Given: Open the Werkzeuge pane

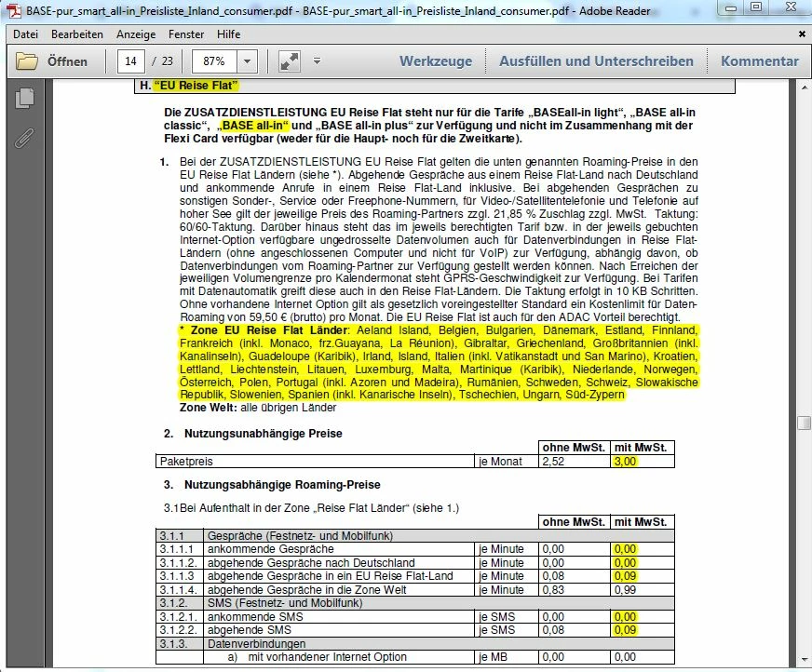Looking at the screenshot, I should point(436,61).
